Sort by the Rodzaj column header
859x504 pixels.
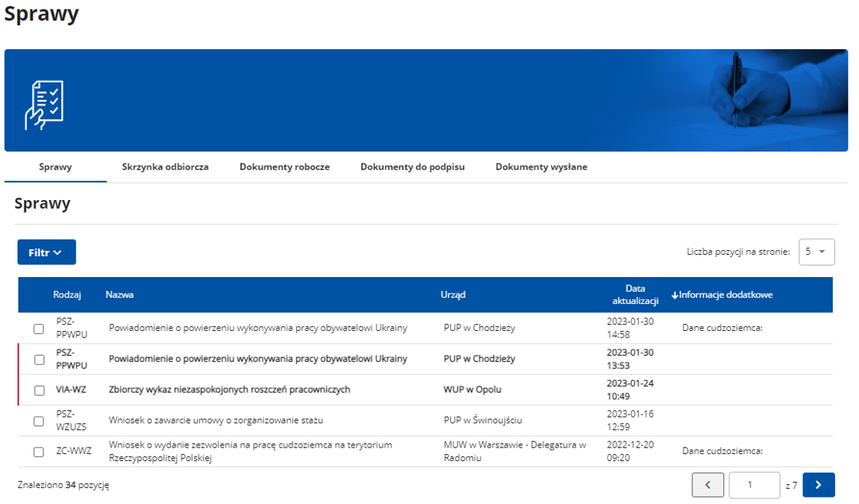(67, 294)
